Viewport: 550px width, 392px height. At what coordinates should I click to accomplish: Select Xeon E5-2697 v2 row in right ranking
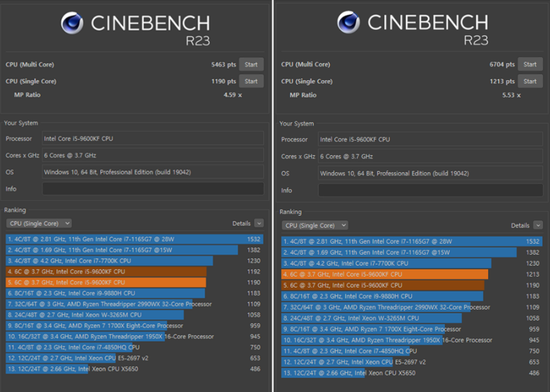pyautogui.click(x=412, y=362)
